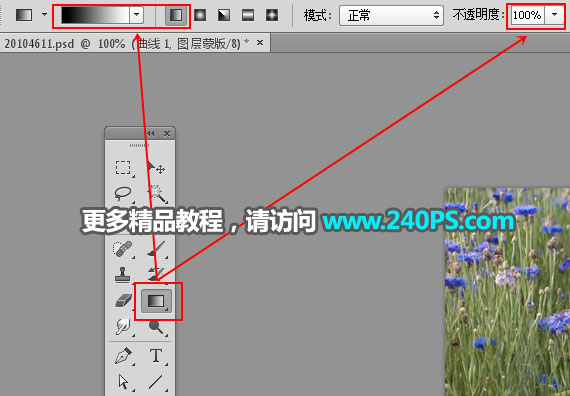
Task: Click the Gradient tool preset icon
Action: (24, 15)
